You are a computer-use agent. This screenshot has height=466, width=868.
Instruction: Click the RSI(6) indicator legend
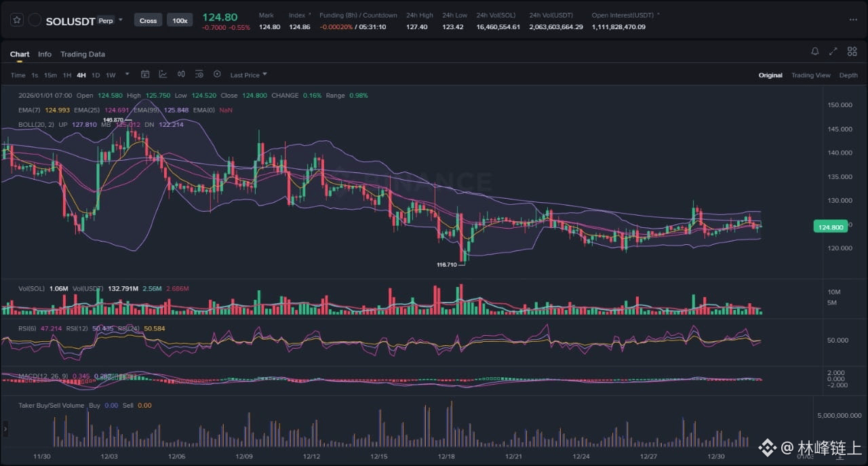coord(28,328)
